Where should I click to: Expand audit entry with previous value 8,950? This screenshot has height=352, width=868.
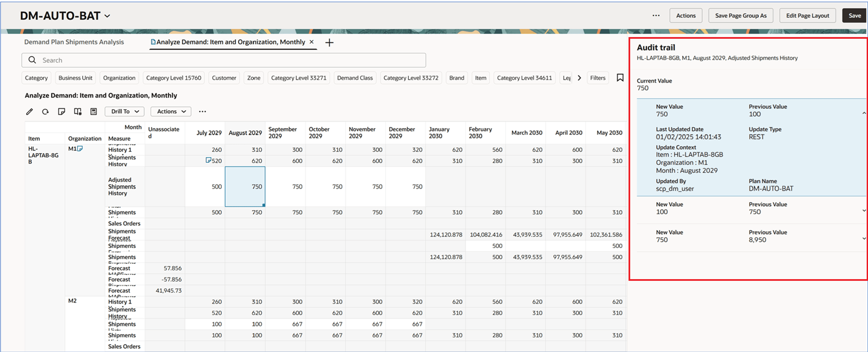tap(864, 238)
